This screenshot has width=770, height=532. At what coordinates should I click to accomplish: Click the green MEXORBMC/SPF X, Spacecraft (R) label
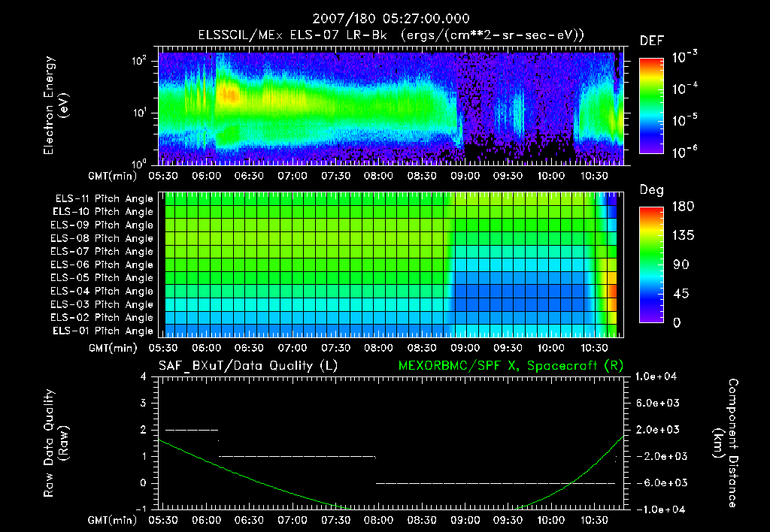click(x=511, y=366)
